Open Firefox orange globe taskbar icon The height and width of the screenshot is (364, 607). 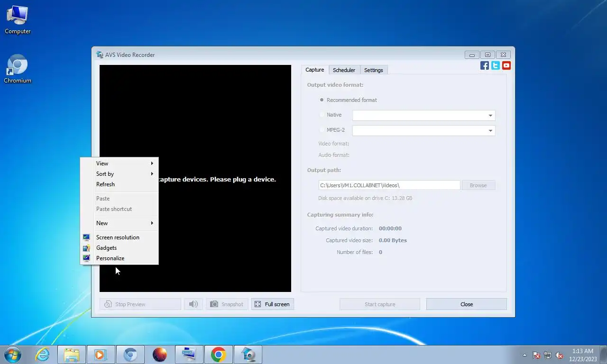click(160, 355)
